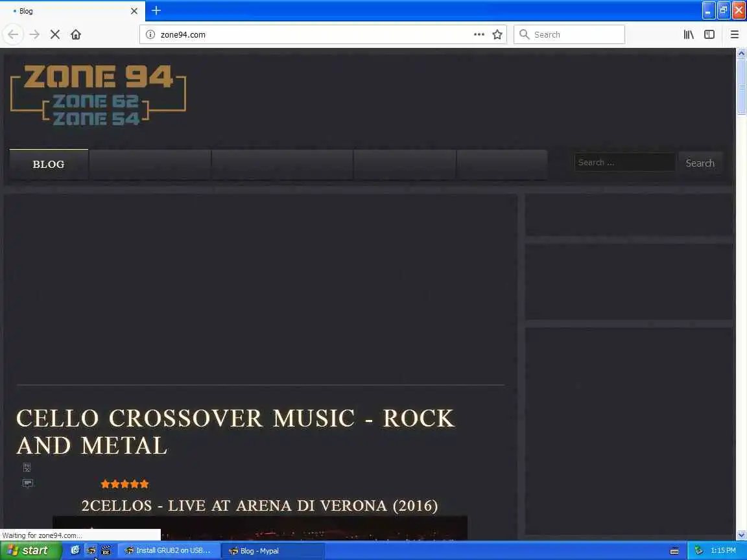Click the comments icon under the title
This screenshot has width=747, height=560.
tap(28, 484)
